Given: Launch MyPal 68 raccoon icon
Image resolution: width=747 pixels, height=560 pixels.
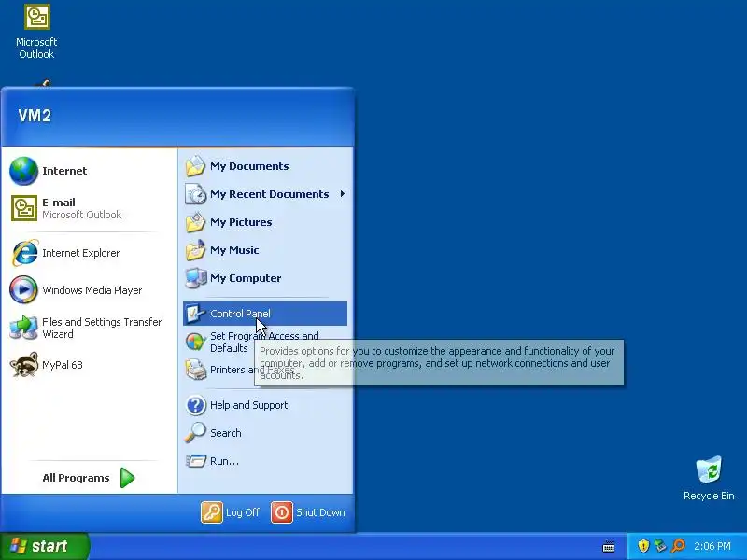Looking at the screenshot, I should 24,365.
